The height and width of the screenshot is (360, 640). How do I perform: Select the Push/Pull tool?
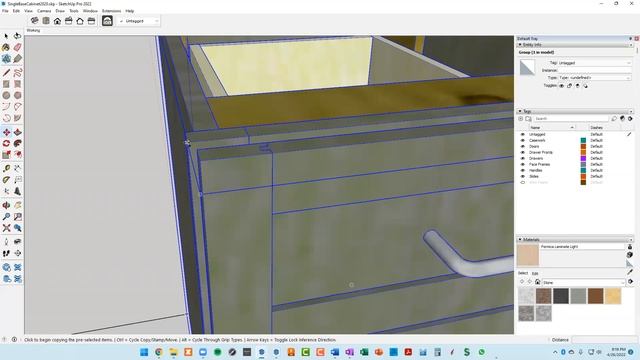point(18,132)
